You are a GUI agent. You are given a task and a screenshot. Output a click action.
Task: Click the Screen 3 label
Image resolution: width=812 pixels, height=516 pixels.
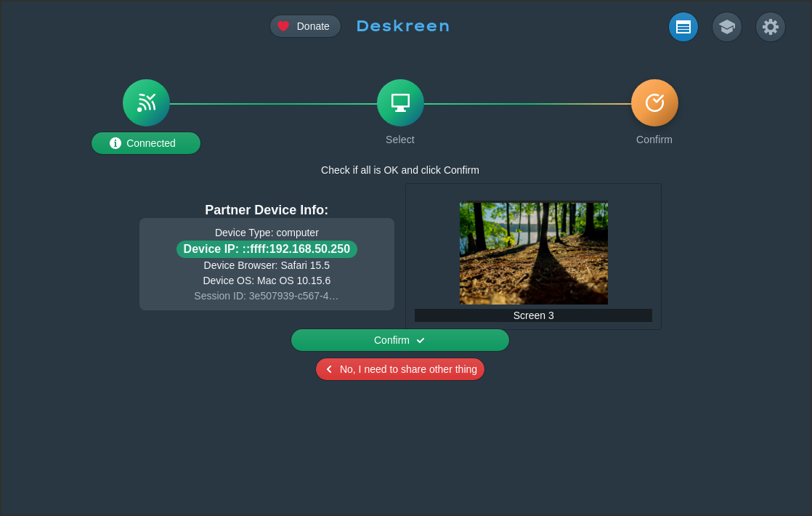coord(533,315)
